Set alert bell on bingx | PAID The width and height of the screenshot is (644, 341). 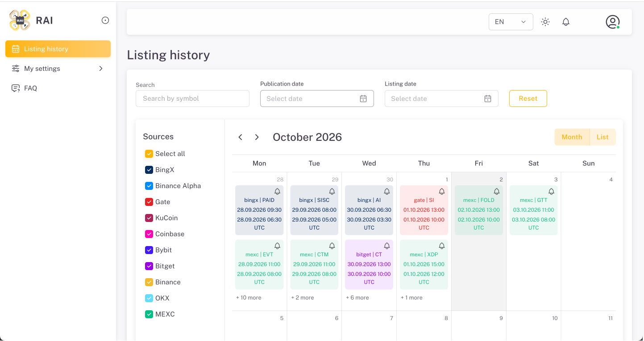[277, 191]
